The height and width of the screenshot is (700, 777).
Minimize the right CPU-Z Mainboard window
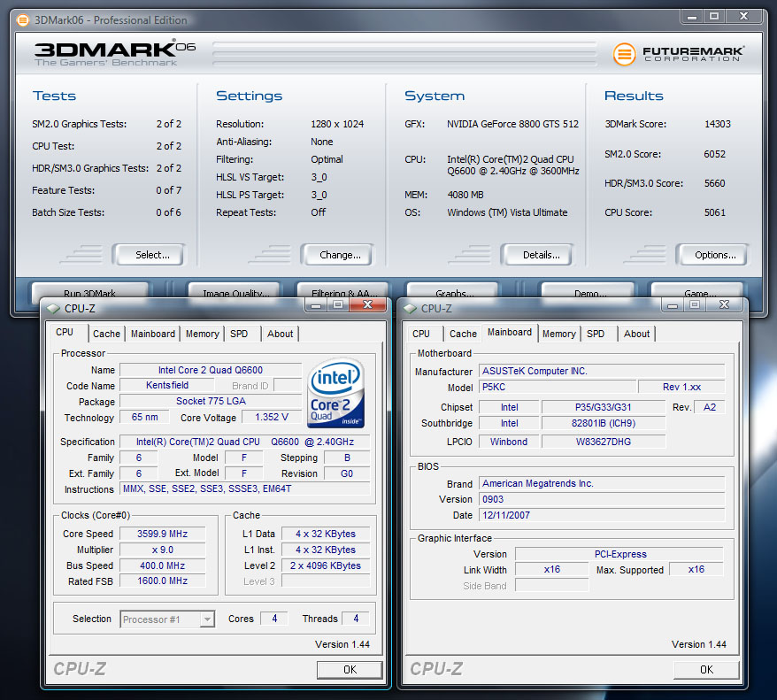[x=673, y=304]
